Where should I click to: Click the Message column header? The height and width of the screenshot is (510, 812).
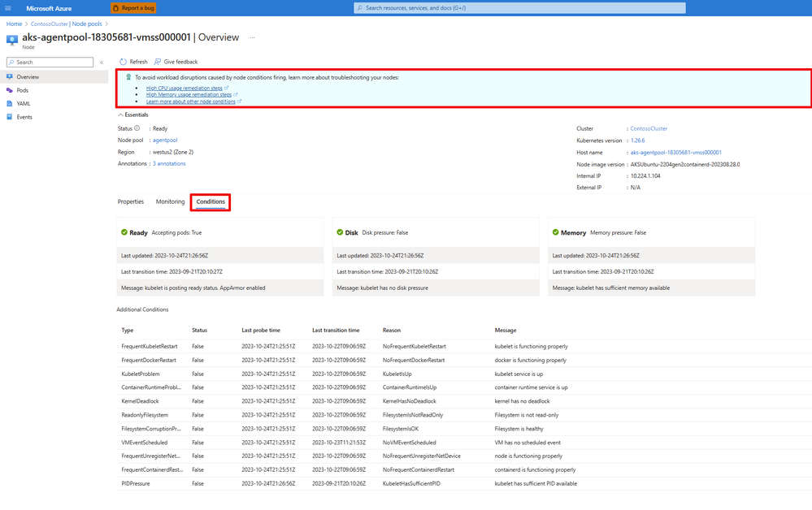(506, 330)
